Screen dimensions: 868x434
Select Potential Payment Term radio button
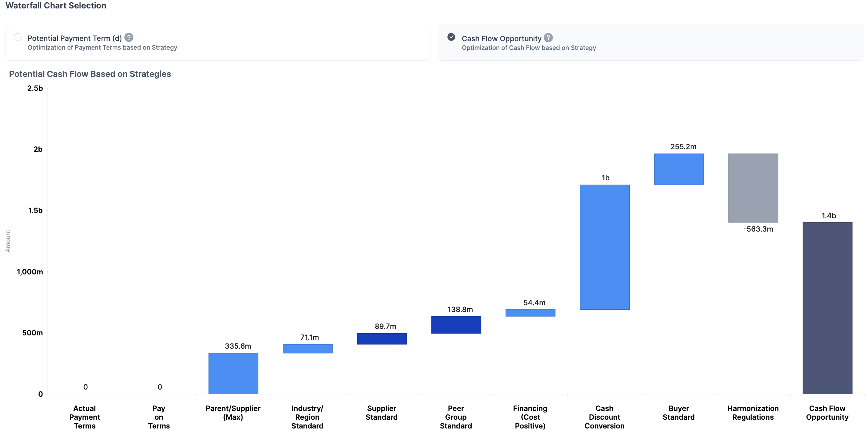pyautogui.click(x=18, y=37)
